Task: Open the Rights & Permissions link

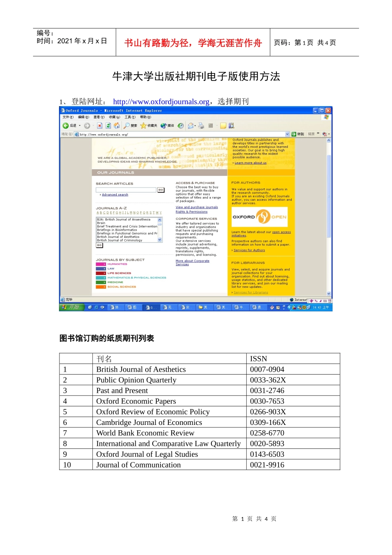Action: pyautogui.click(x=191, y=212)
